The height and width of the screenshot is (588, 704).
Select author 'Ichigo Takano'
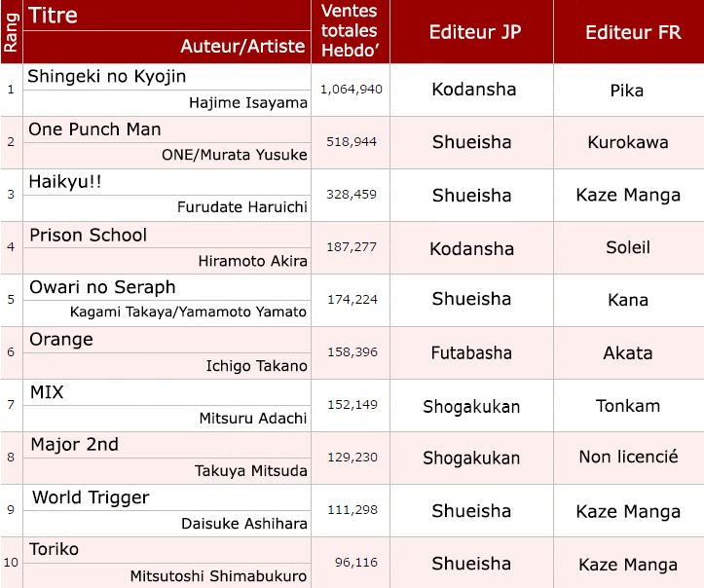(257, 366)
